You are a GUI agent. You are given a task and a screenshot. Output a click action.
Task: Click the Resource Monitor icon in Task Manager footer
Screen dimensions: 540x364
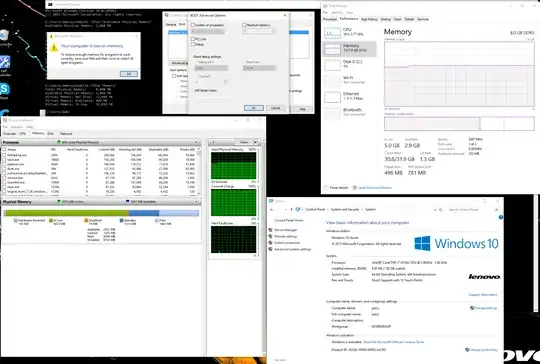pos(355,188)
